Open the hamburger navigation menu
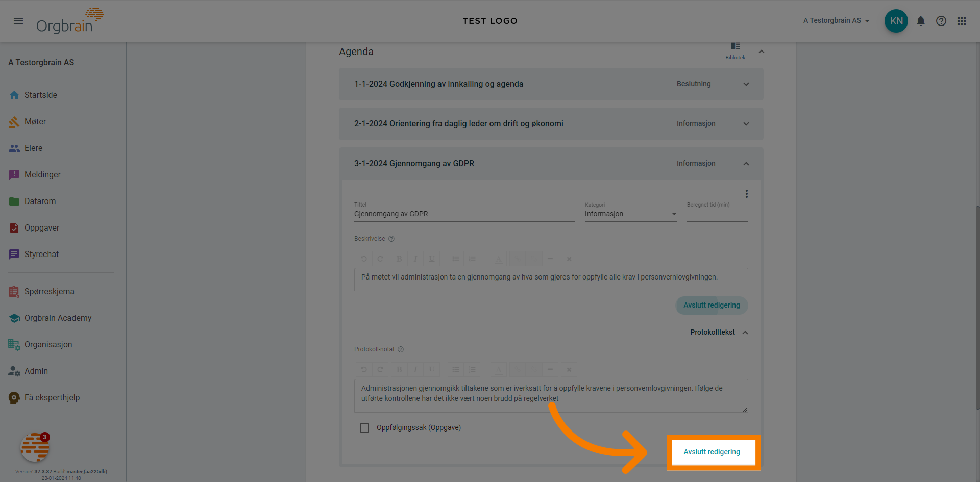The width and height of the screenshot is (980, 482). pos(18,21)
